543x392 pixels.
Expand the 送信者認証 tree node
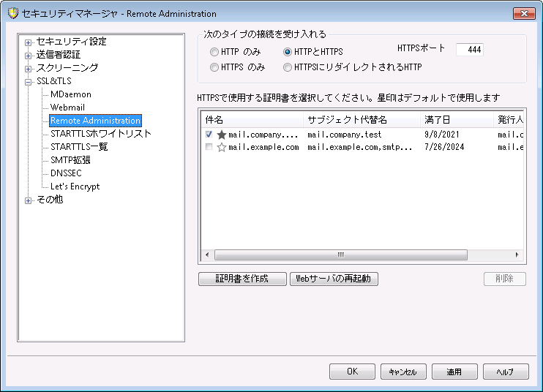pyautogui.click(x=29, y=55)
